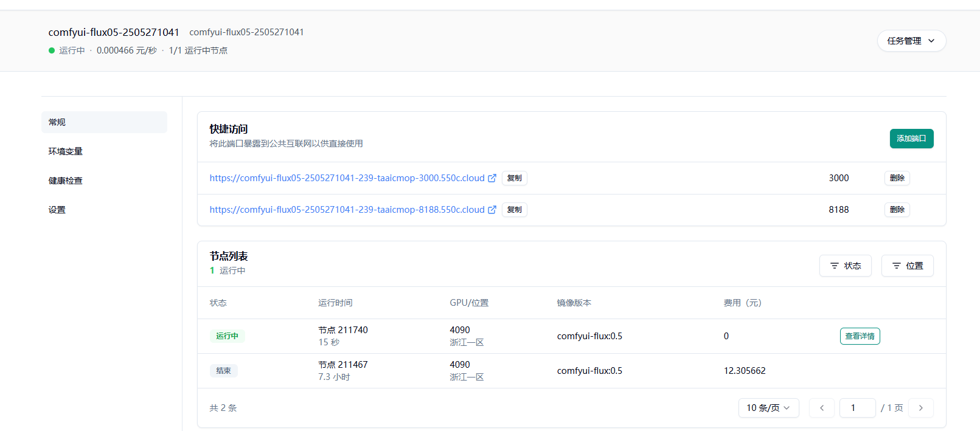
Task: Open external link icon for port 3000 URL
Action: pos(492,178)
